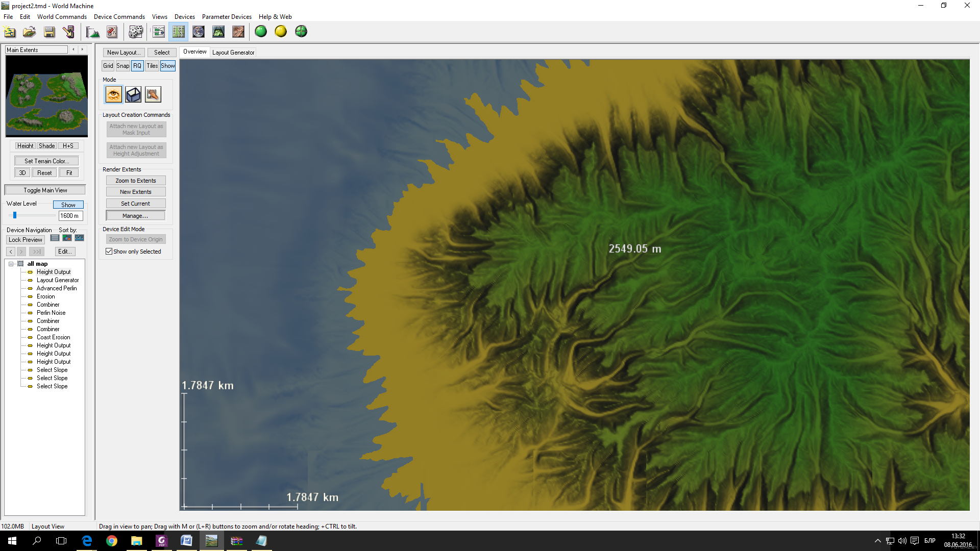Open File Explorer from taskbar
Viewport: 980px width, 551px height.
pyautogui.click(x=136, y=541)
